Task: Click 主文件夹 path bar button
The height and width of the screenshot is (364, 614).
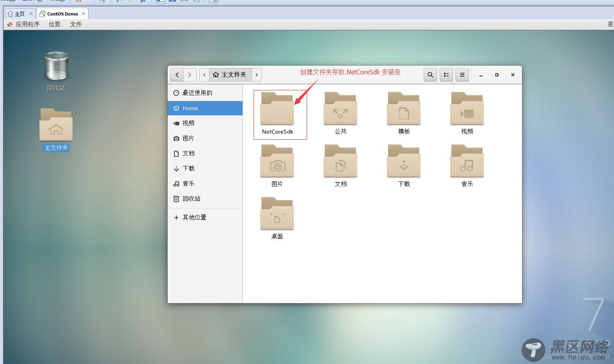Action: click(230, 74)
